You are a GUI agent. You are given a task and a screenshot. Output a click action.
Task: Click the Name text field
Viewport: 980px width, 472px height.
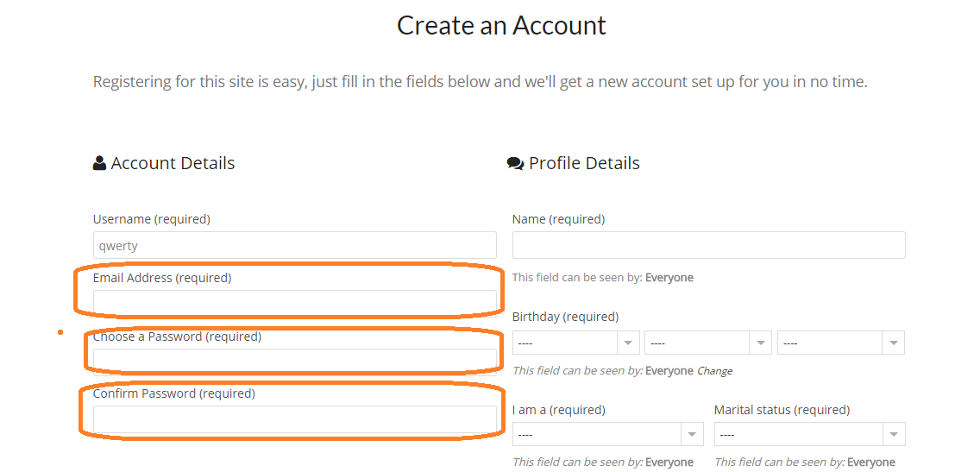[x=708, y=245]
